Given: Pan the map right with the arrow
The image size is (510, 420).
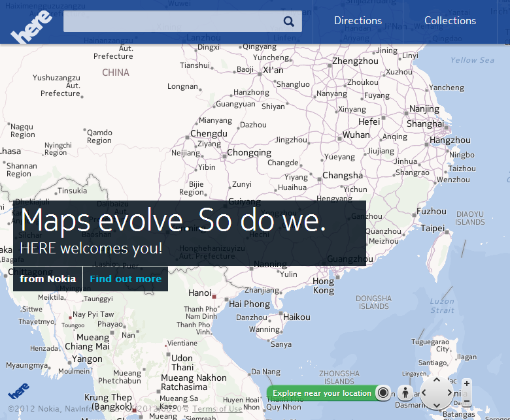Looking at the screenshot, I should pos(449,393).
